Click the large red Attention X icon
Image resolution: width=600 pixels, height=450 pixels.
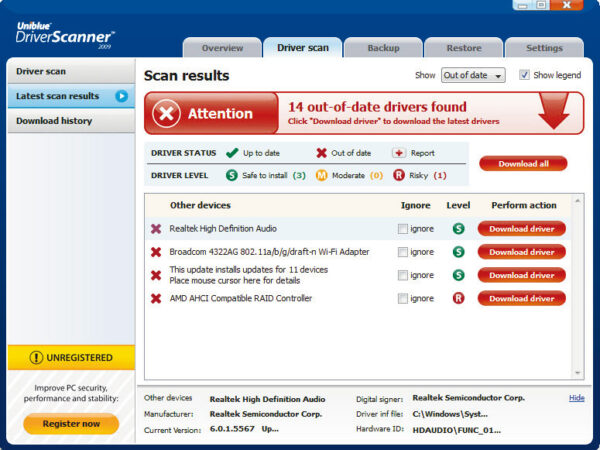(167, 114)
